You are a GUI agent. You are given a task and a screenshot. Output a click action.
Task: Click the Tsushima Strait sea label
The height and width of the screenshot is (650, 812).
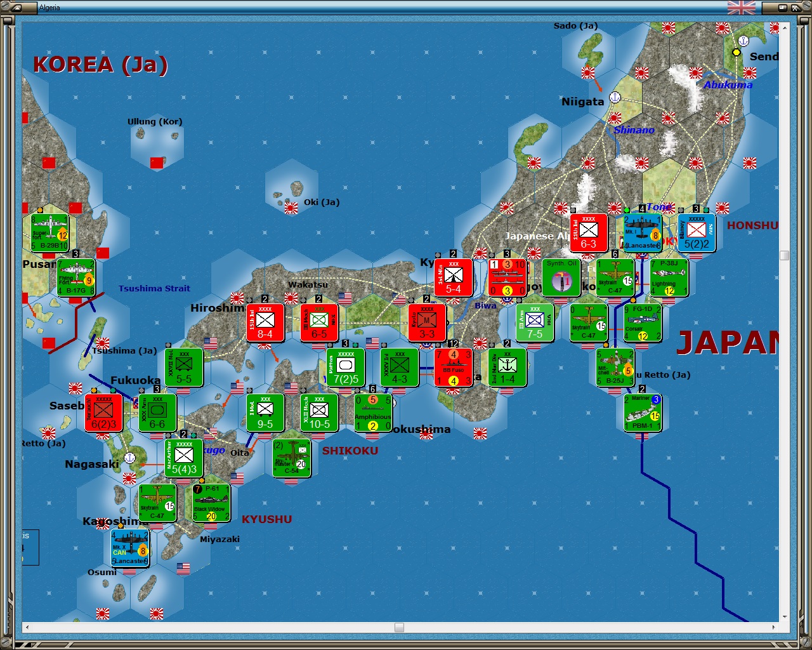pos(154,288)
